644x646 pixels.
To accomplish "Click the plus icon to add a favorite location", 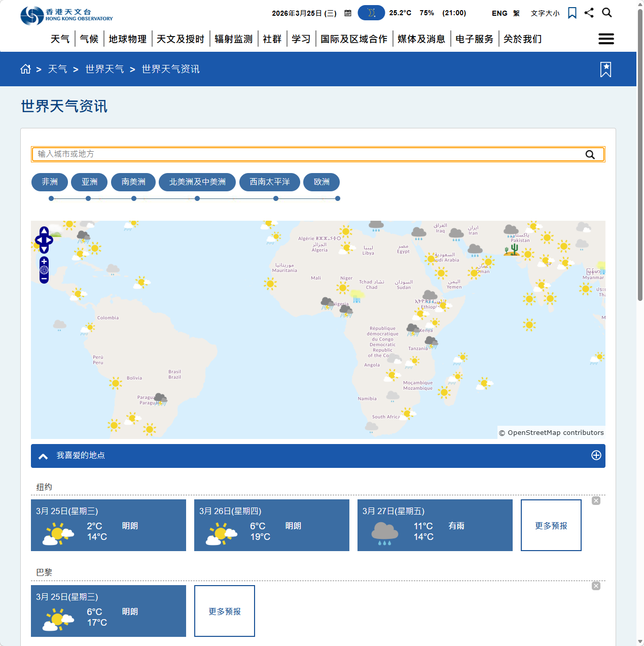I will click(x=596, y=456).
